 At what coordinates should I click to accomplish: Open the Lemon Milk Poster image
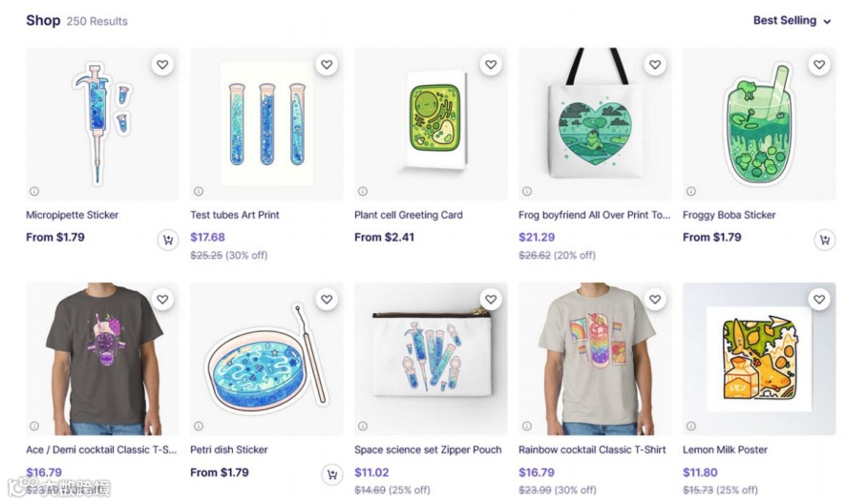click(x=759, y=359)
